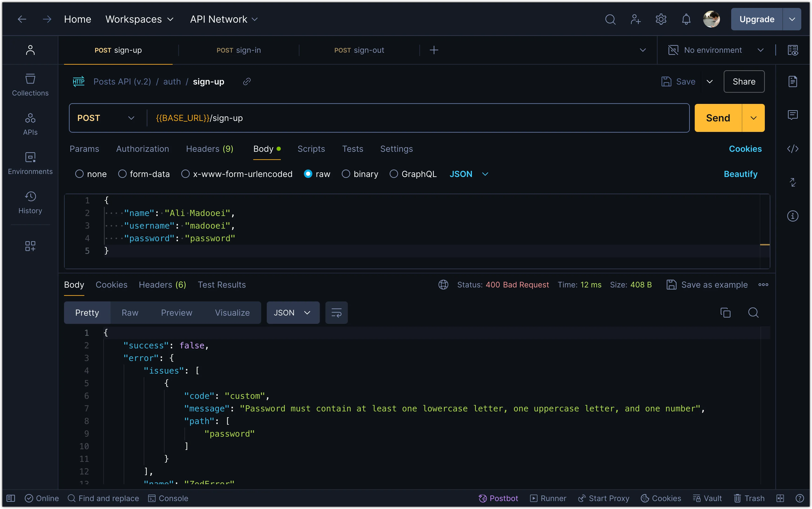Open the response Headers (6) tab
Screen dimensions: 812x509
(162, 284)
